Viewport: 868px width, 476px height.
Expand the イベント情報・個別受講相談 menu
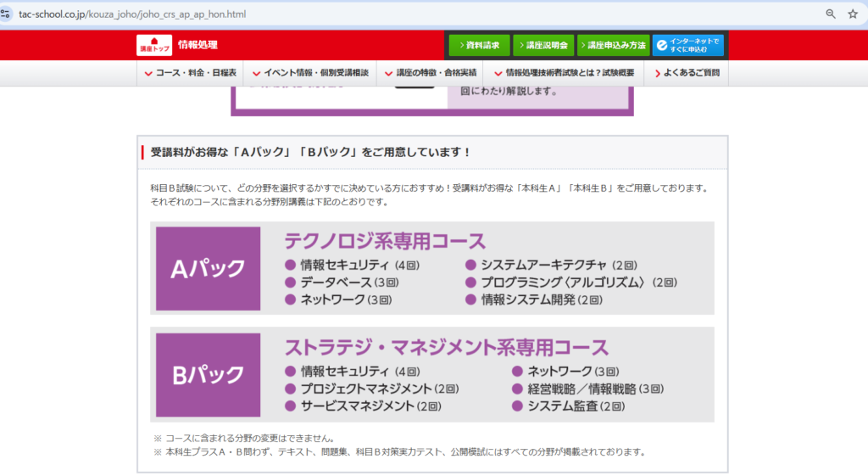tap(309, 73)
